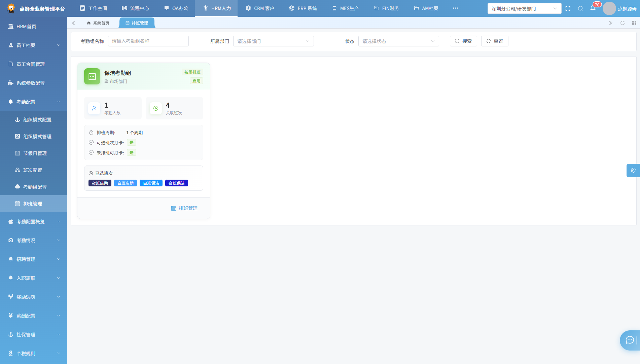This screenshot has height=364, width=640.
Task: Open fullscreen mode icon in header
Action: coord(568,8)
